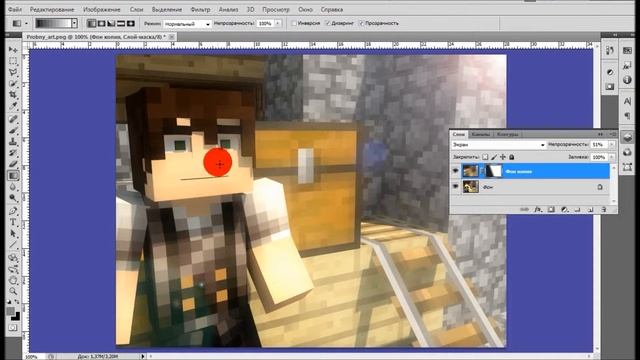
Task: Select the Dodge tool
Action: coord(13,198)
